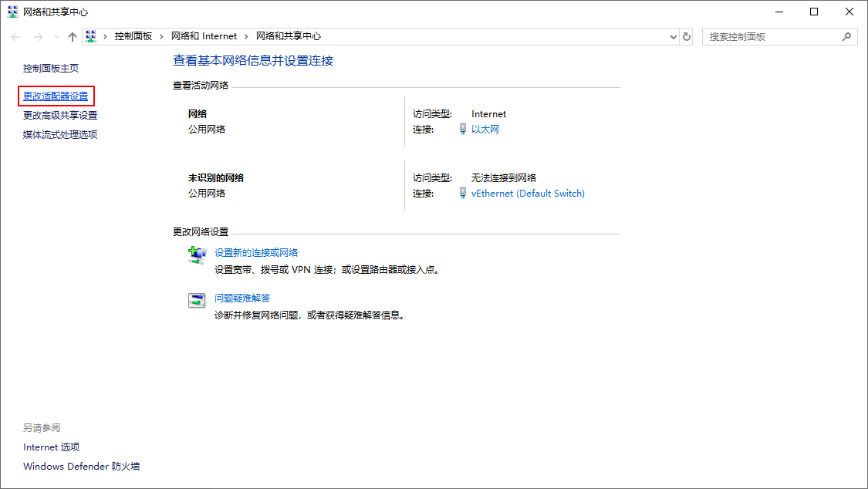The height and width of the screenshot is (489, 868).
Task: Click the up-one-level arrow
Action: pos(72,36)
